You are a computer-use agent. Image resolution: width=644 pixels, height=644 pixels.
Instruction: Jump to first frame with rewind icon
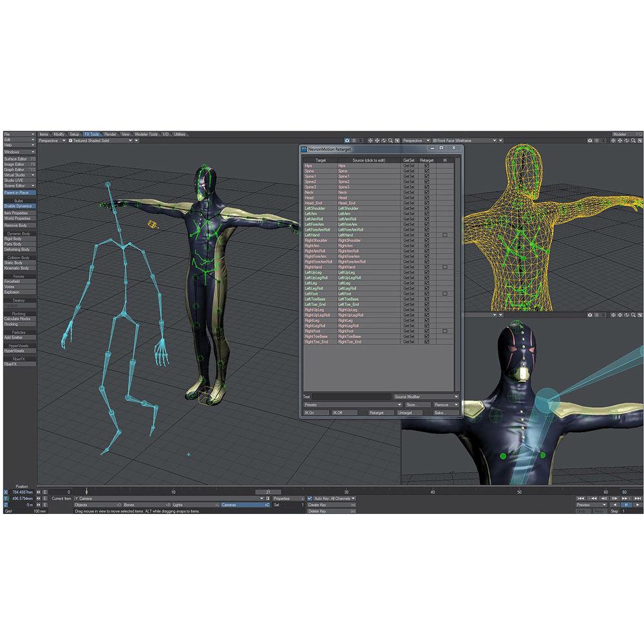pos(581,498)
